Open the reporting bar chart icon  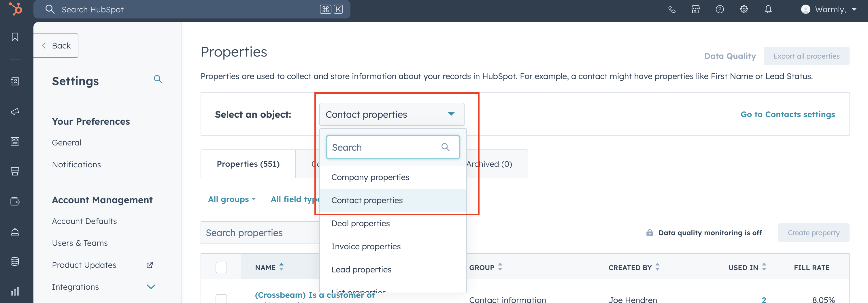coord(15,291)
